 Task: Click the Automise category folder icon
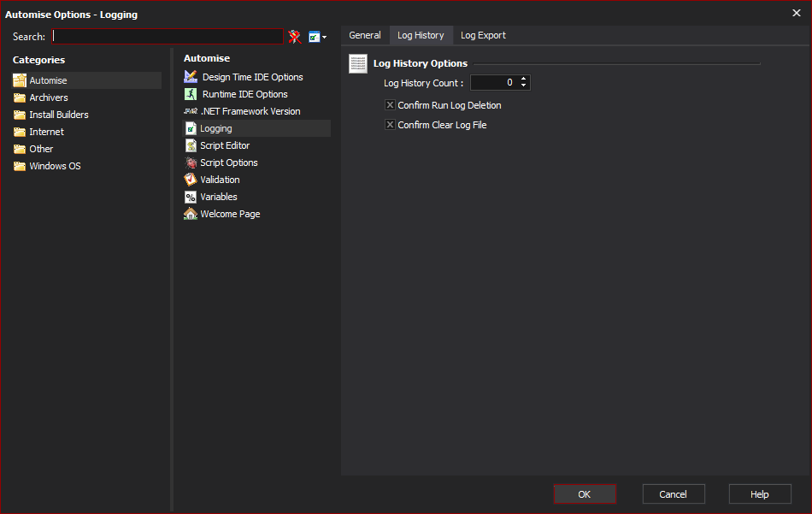[x=20, y=80]
